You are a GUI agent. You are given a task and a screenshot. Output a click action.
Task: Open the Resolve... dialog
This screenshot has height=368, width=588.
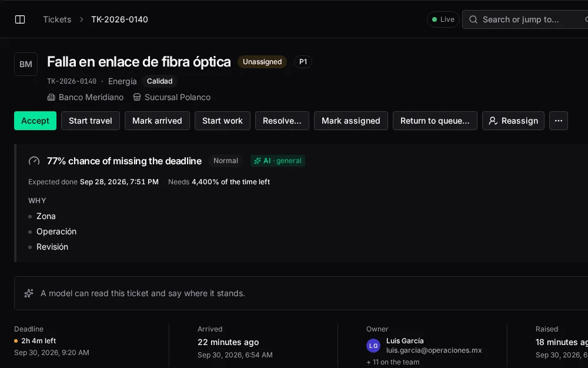282,121
